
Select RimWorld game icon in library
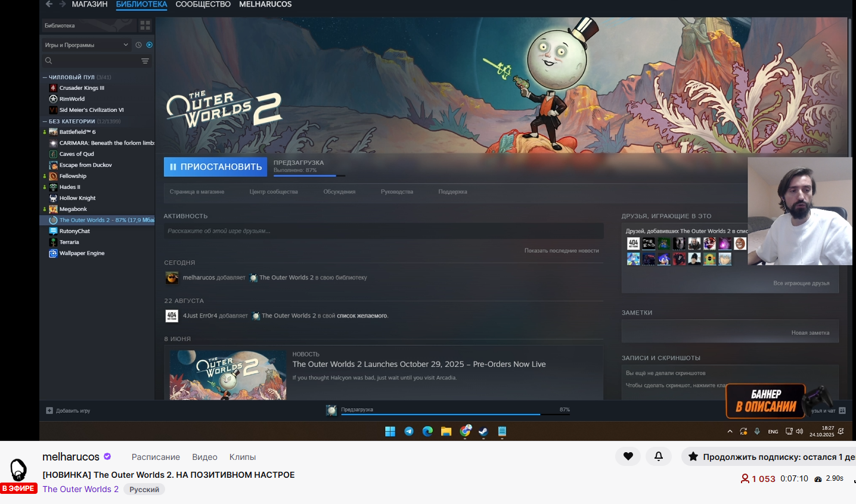point(53,99)
